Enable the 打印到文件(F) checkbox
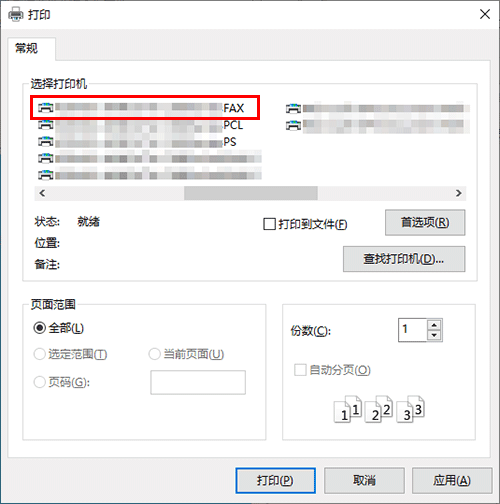The height and width of the screenshot is (504, 500). (269, 224)
